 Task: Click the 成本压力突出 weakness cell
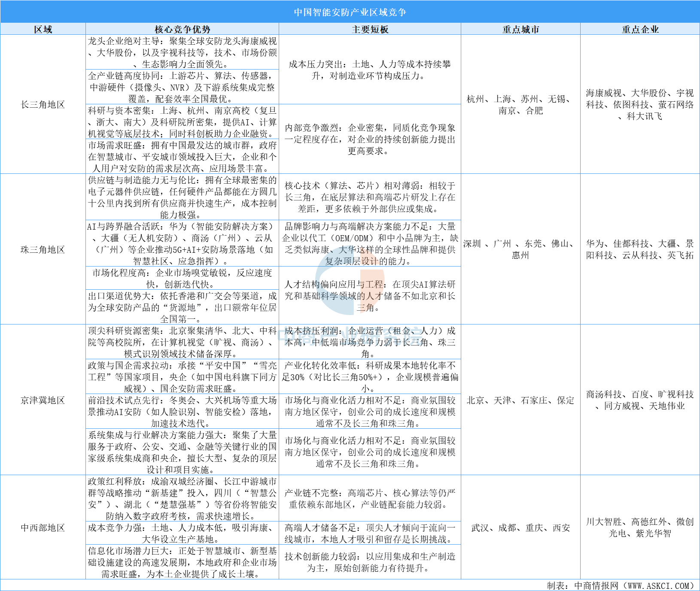pyautogui.click(x=370, y=70)
